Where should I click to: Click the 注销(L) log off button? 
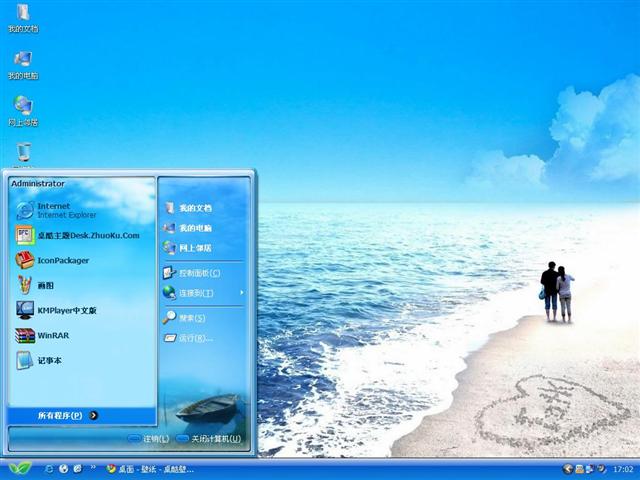[148, 439]
